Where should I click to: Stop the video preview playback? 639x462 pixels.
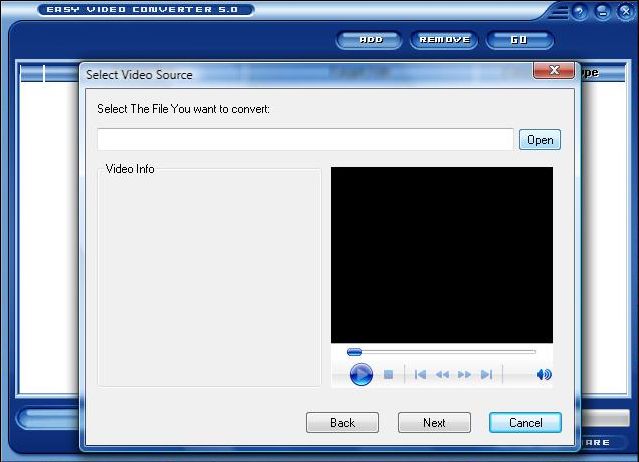pyautogui.click(x=389, y=375)
